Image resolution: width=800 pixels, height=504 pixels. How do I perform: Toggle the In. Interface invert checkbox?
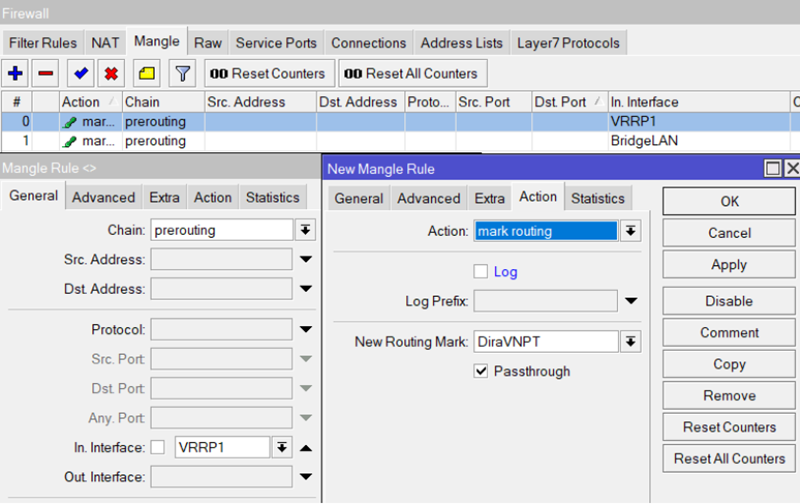(158, 447)
